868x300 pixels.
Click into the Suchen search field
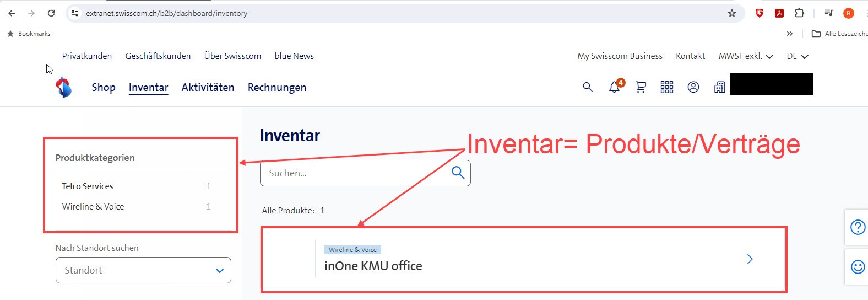pos(355,173)
